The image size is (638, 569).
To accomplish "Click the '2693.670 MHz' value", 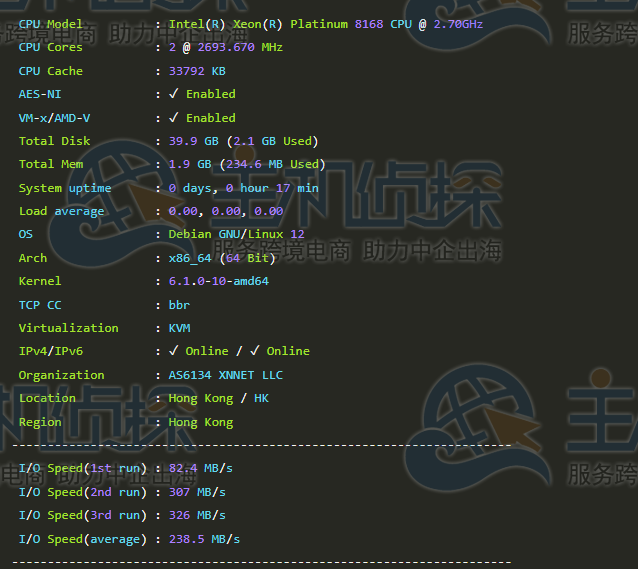I will click(240, 47).
